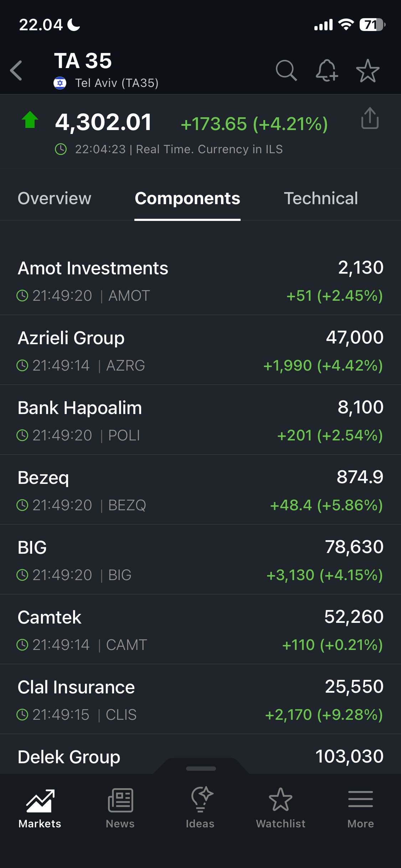Viewport: 401px width, 868px height.
Task: Select Bank Hapoalim from the list
Action: [200, 421]
